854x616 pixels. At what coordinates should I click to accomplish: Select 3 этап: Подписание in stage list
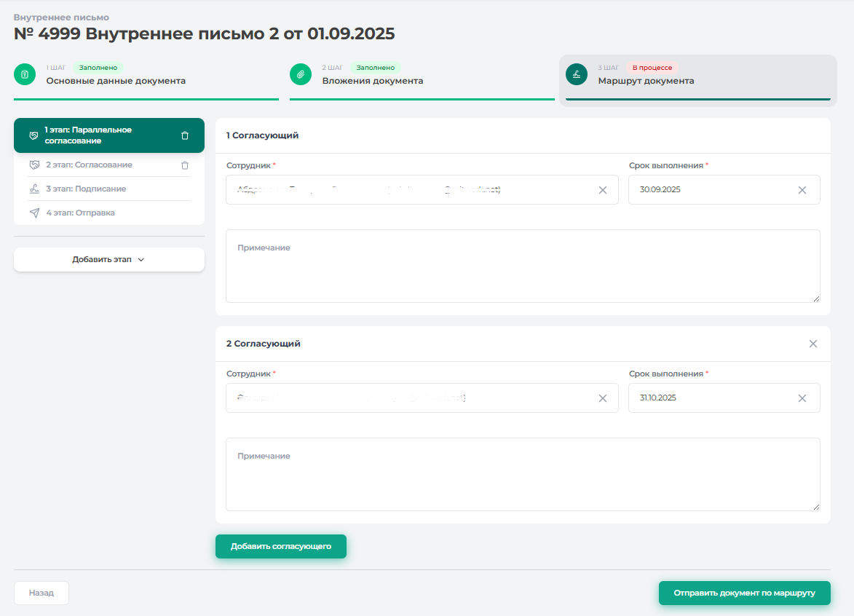point(86,189)
